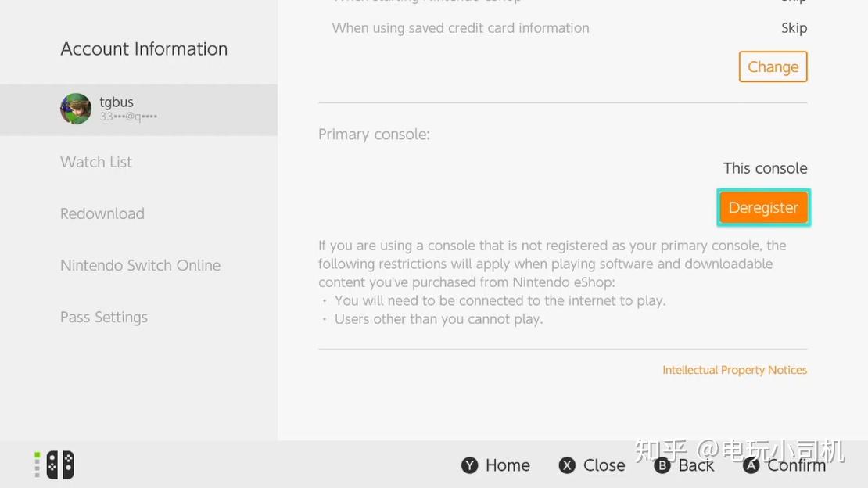
Task: Deregister this primary console
Action: [763, 207]
